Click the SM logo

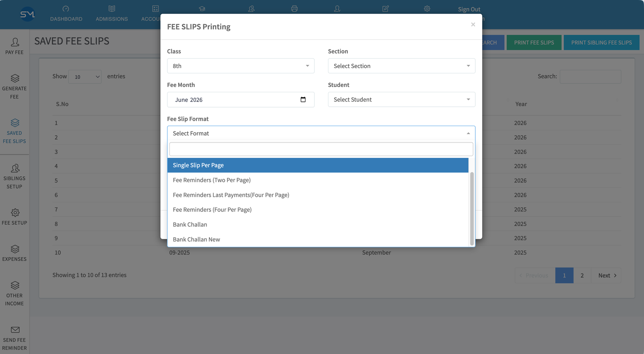coord(27,14)
